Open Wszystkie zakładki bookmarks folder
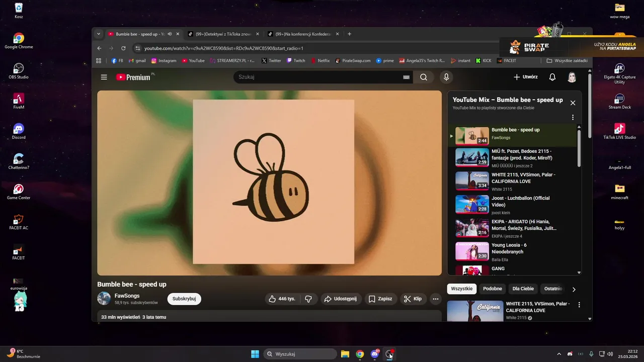This screenshot has width=644, height=362. coord(567,60)
